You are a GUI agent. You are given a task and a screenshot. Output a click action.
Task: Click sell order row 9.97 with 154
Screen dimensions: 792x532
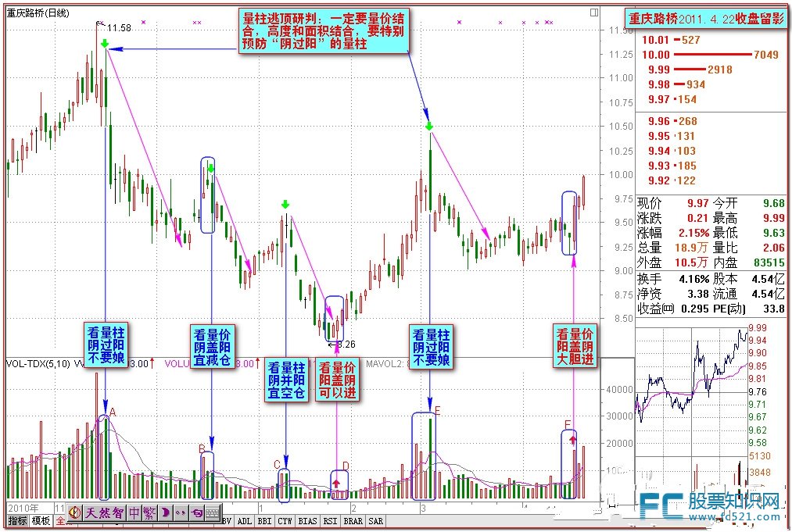tap(672, 99)
